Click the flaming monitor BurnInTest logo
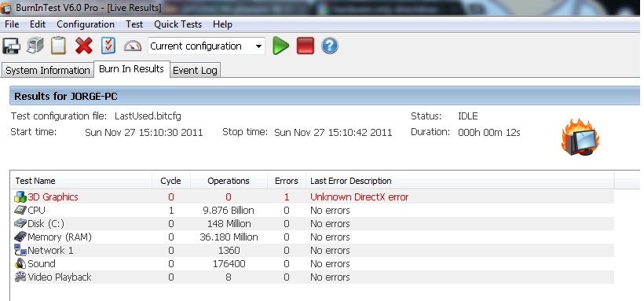Image resolution: width=644 pixels, height=301 pixels. click(580, 138)
